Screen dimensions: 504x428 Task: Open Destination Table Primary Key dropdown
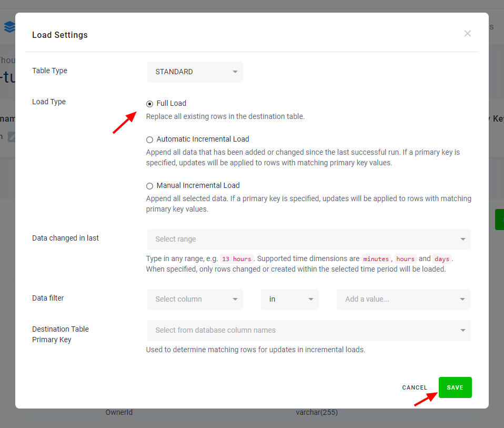tap(309, 330)
